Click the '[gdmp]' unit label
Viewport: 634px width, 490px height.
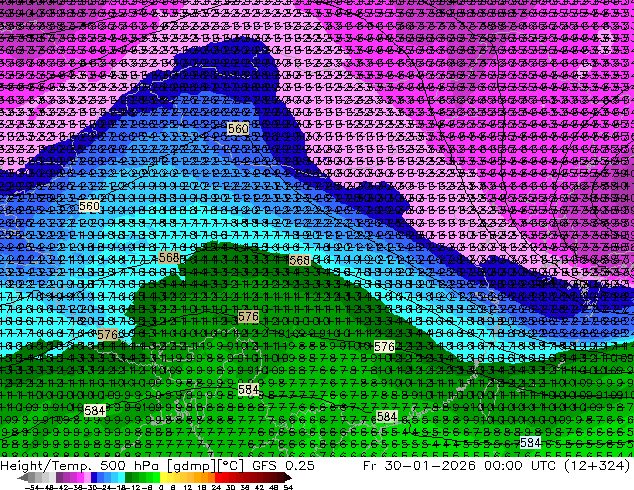190,466
